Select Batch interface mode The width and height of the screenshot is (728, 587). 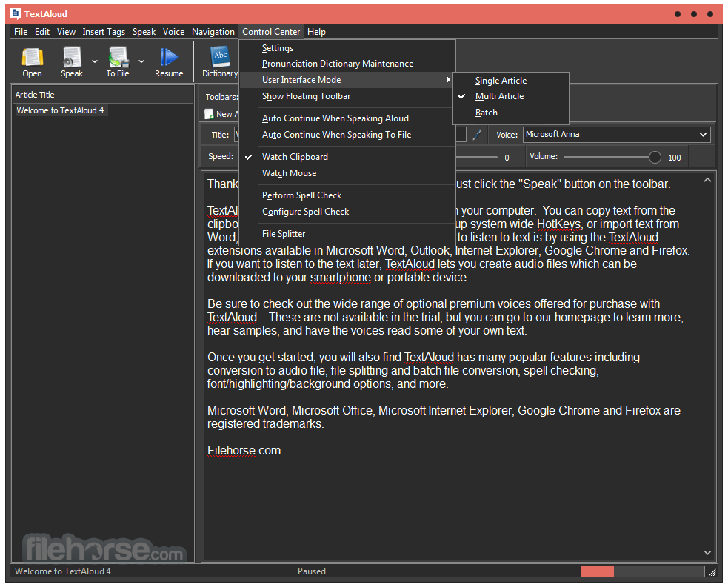click(x=510, y=113)
